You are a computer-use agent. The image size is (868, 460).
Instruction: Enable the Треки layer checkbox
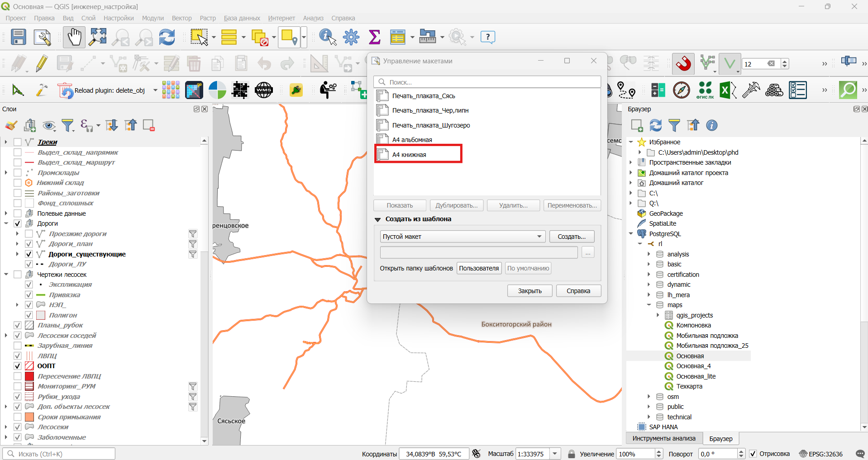coord(18,142)
